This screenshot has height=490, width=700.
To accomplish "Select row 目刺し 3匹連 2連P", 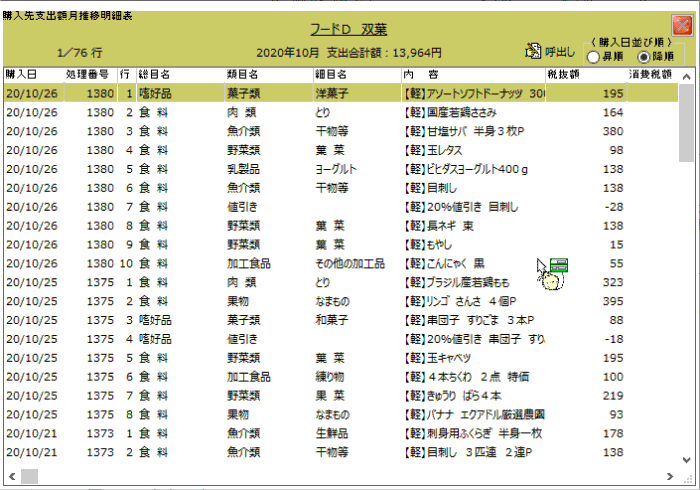I will coord(341,452).
